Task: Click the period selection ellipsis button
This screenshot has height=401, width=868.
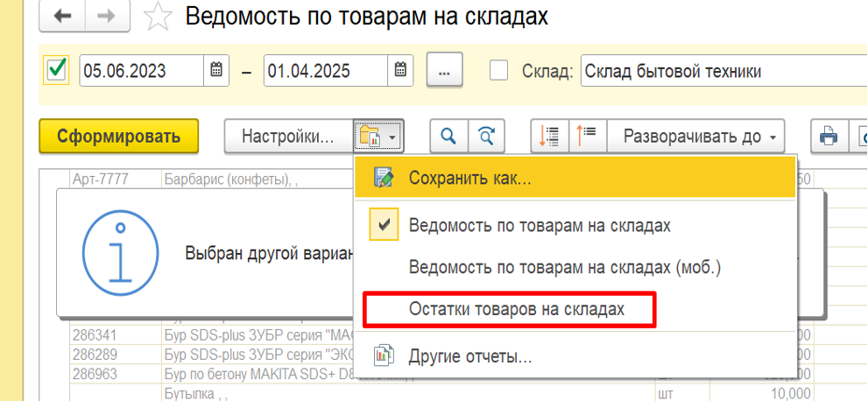Action: point(445,71)
